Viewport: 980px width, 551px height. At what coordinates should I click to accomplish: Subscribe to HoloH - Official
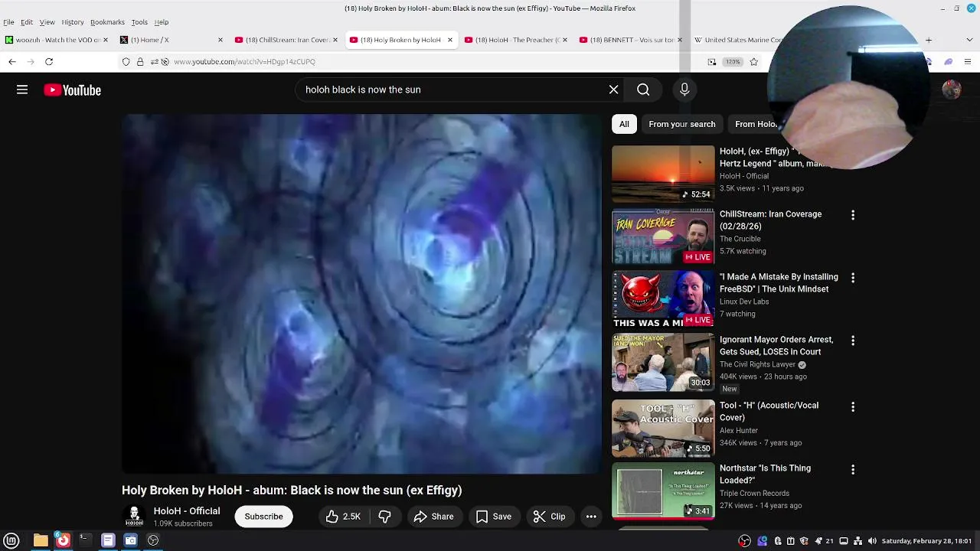[263, 517]
